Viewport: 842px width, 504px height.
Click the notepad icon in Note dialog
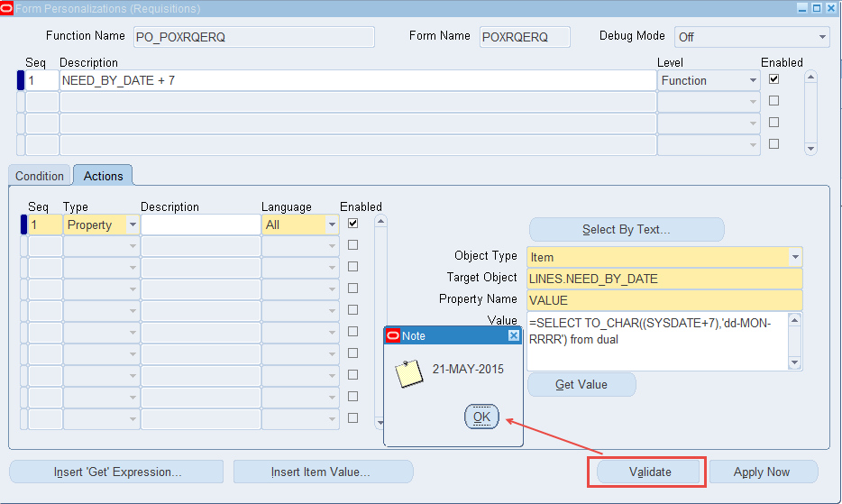coord(408,373)
